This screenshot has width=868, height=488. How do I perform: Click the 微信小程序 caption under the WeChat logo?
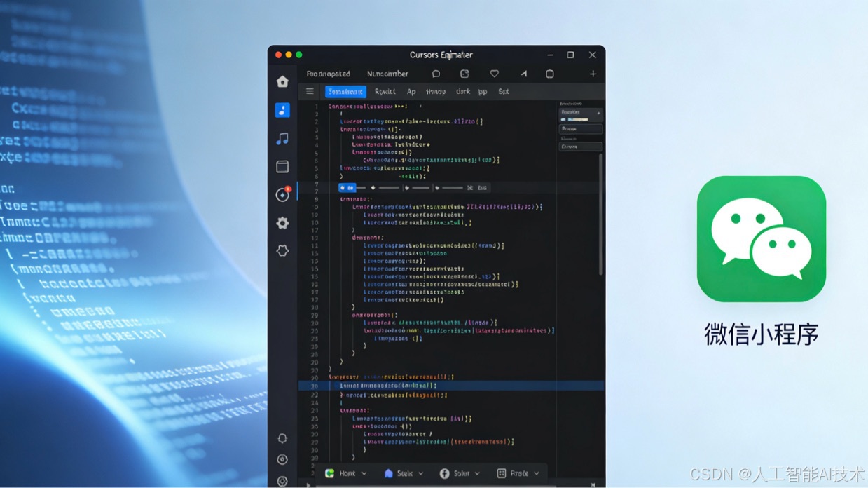pyautogui.click(x=762, y=334)
